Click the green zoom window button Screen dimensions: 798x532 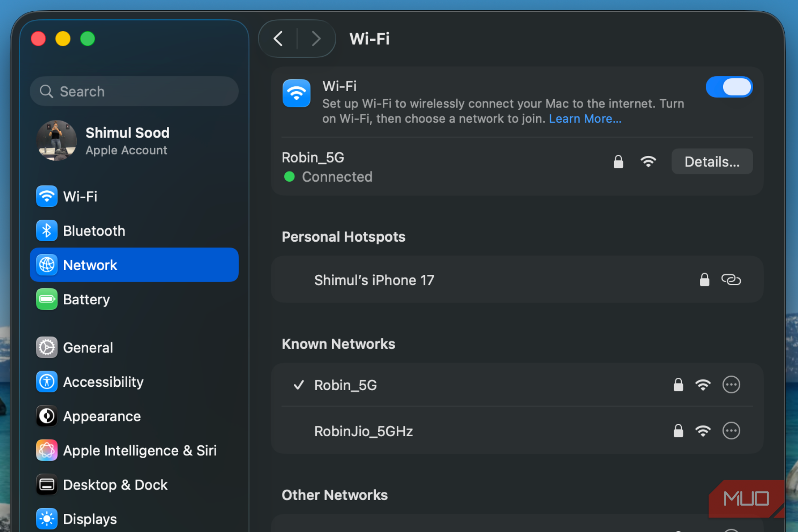tap(87, 39)
